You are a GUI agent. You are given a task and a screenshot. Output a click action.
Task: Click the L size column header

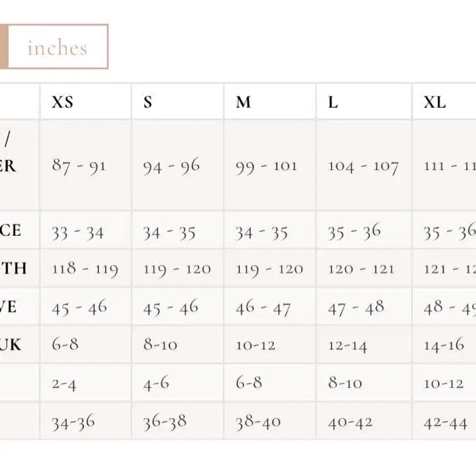(x=364, y=102)
